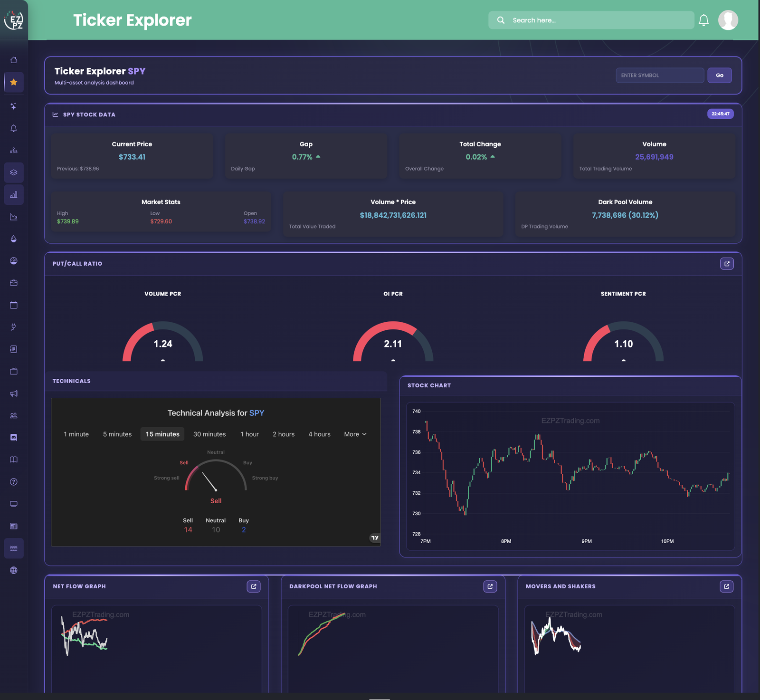
Task: Select the stacked layers sidebar icon
Action: 14,173
